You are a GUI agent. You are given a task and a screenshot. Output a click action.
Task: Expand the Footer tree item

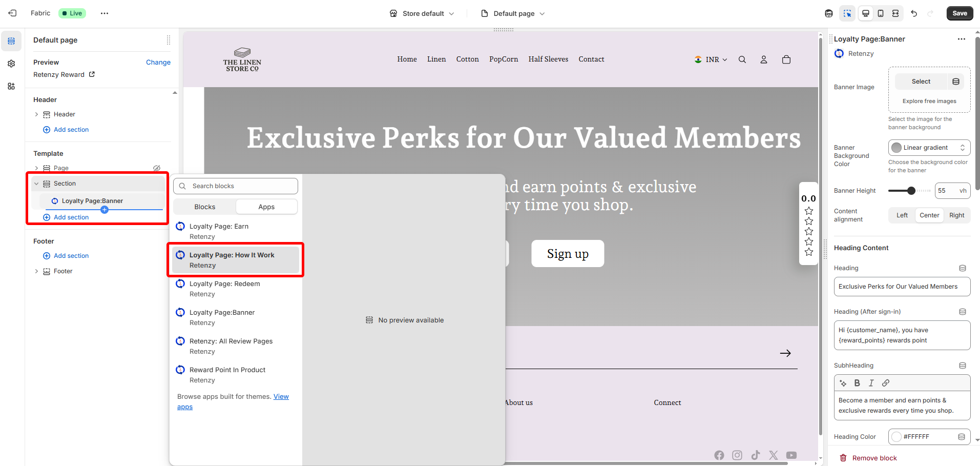[x=36, y=271]
